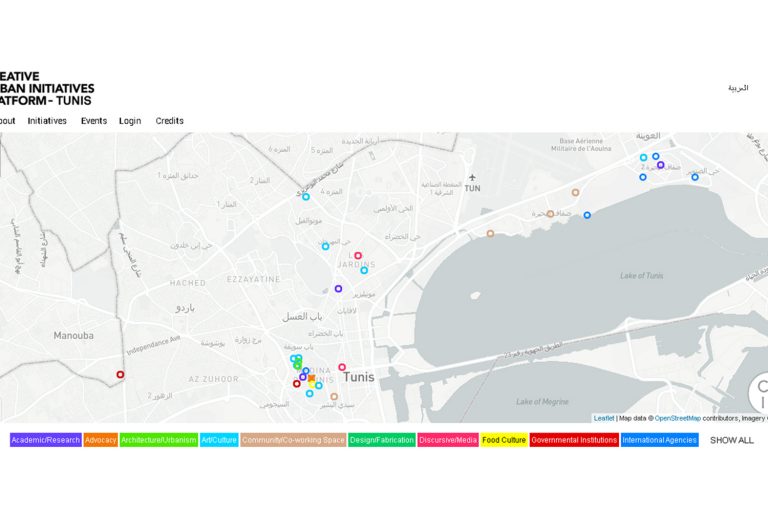Open the rightmost blue marker on map
The image size is (768, 512).
(x=695, y=177)
